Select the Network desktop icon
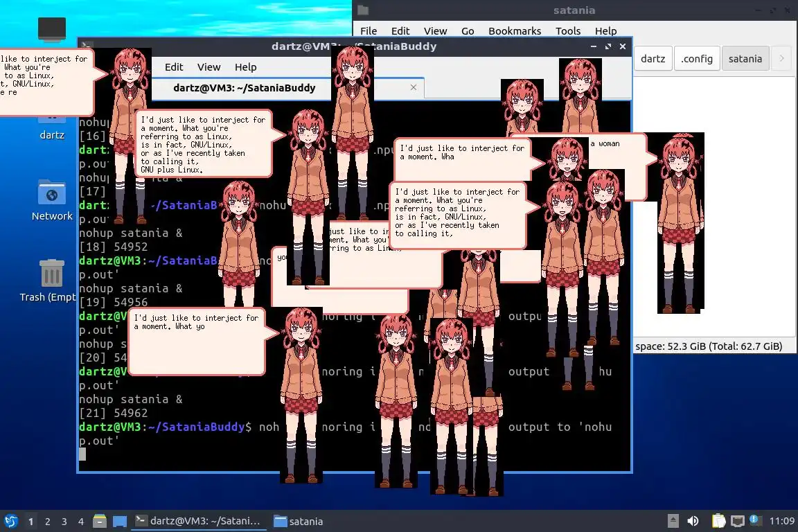The height and width of the screenshot is (532, 798). 52,199
